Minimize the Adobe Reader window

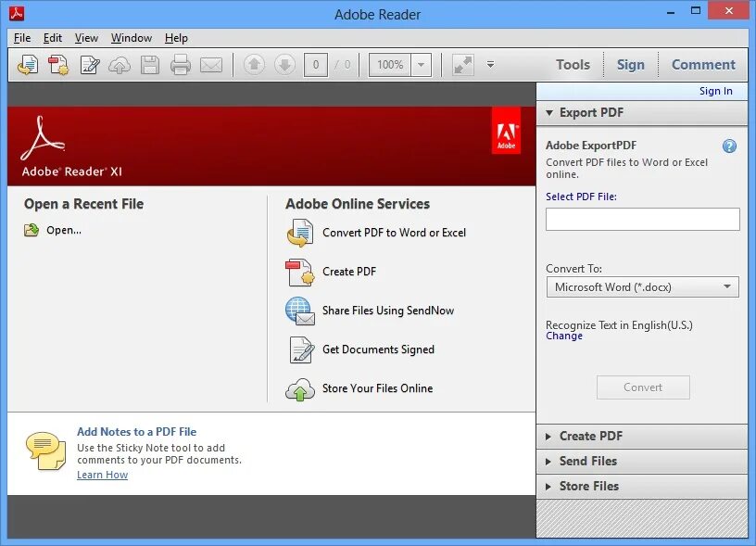click(671, 13)
